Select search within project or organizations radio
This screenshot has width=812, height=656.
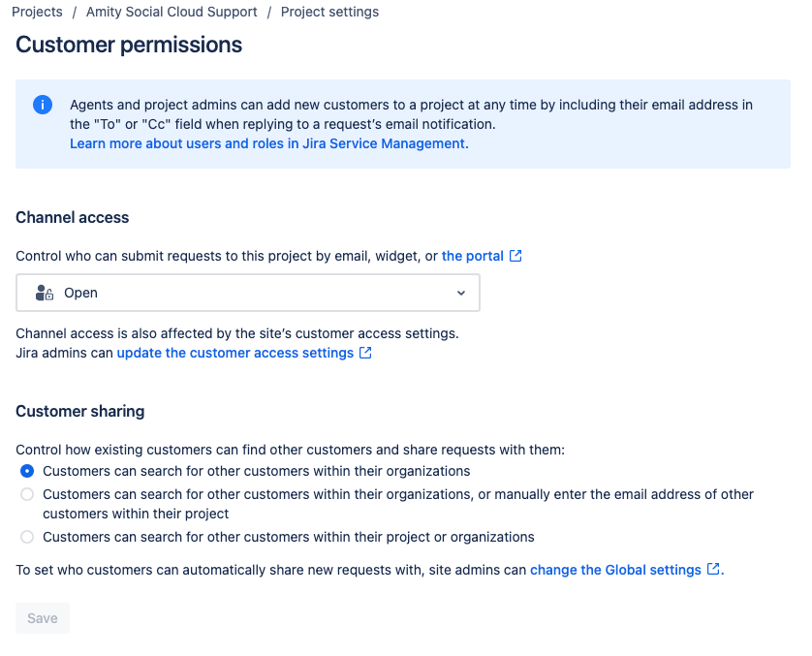coord(27,537)
